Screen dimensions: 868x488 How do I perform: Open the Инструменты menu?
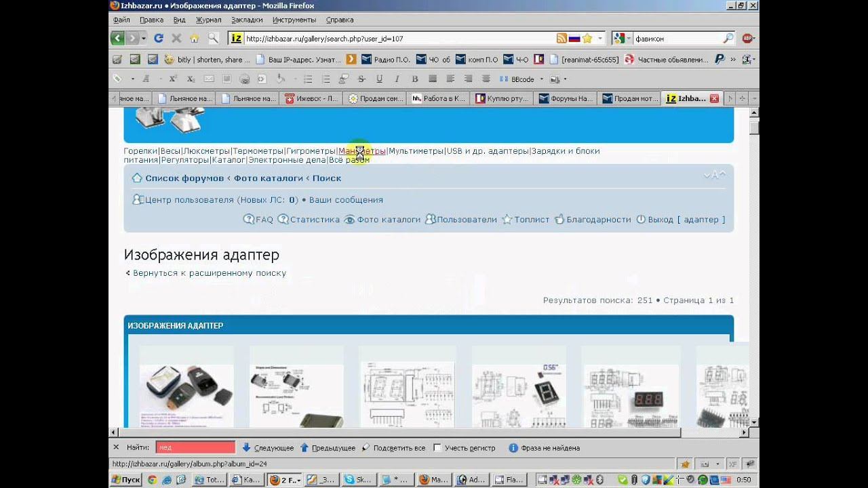pos(293,20)
